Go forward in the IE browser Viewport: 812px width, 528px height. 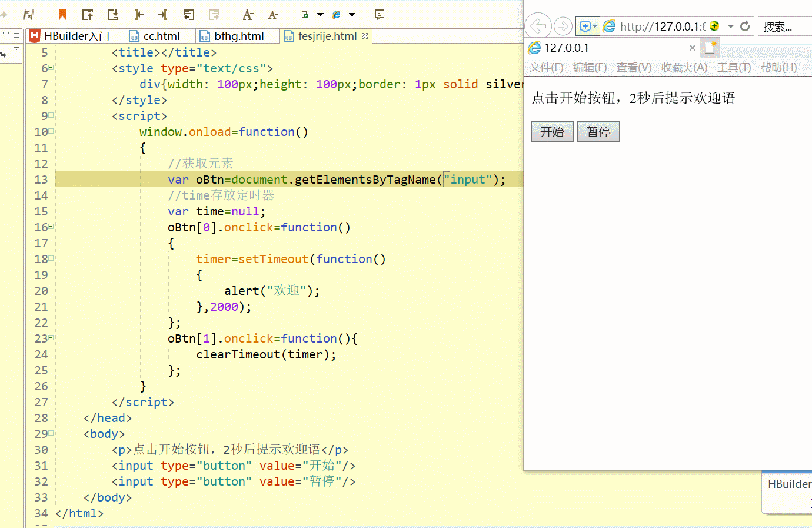click(x=563, y=26)
